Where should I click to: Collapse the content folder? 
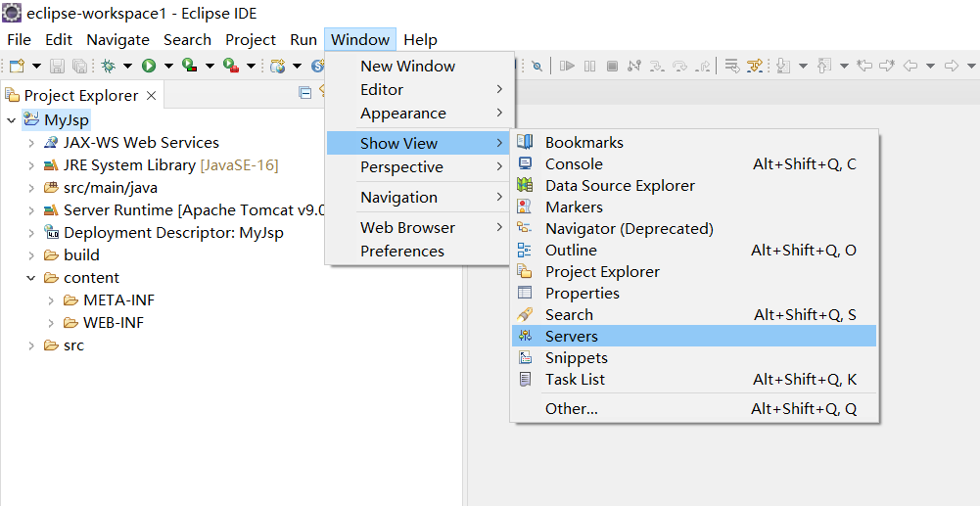point(31,278)
